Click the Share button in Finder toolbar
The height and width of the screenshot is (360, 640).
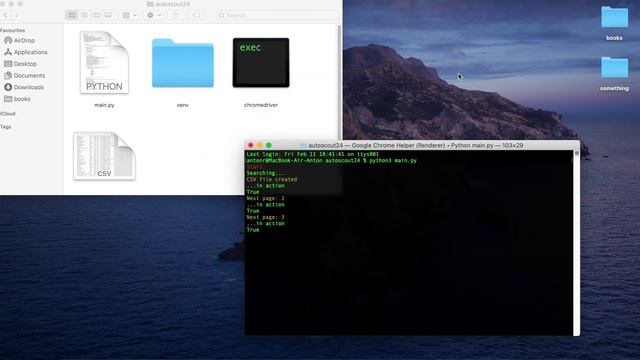176,15
